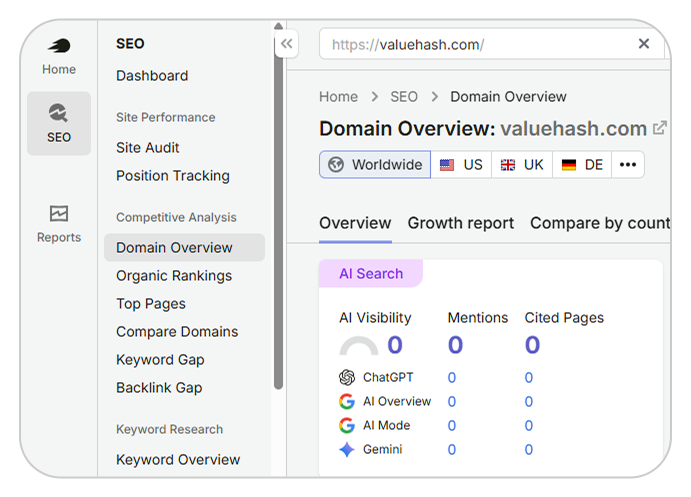Switch to the Growth report tab
The image size is (691, 497).
pyautogui.click(x=461, y=223)
